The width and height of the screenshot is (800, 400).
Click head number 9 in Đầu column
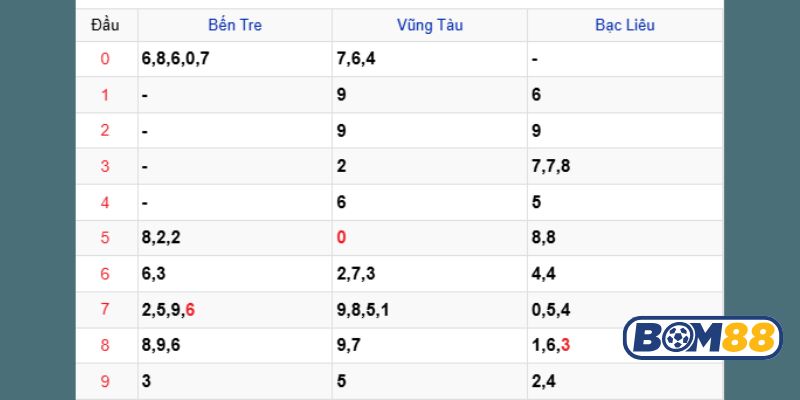point(105,381)
